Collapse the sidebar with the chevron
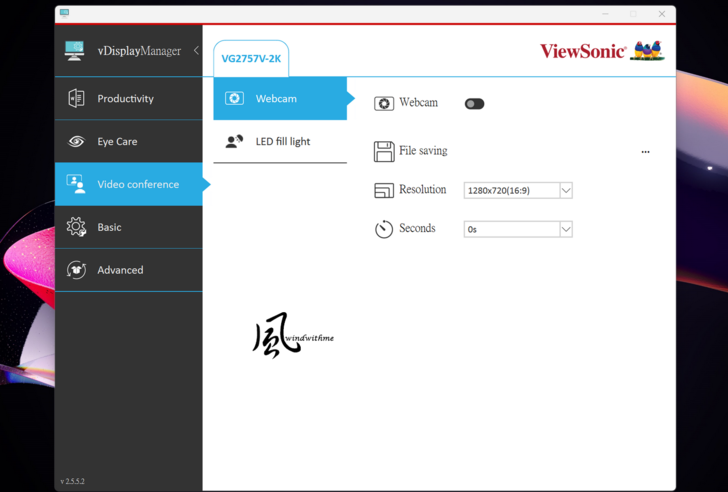This screenshot has width=728, height=492. click(x=196, y=50)
